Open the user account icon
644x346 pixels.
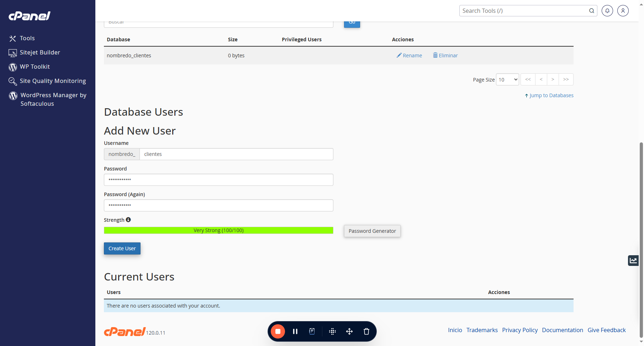click(x=623, y=11)
